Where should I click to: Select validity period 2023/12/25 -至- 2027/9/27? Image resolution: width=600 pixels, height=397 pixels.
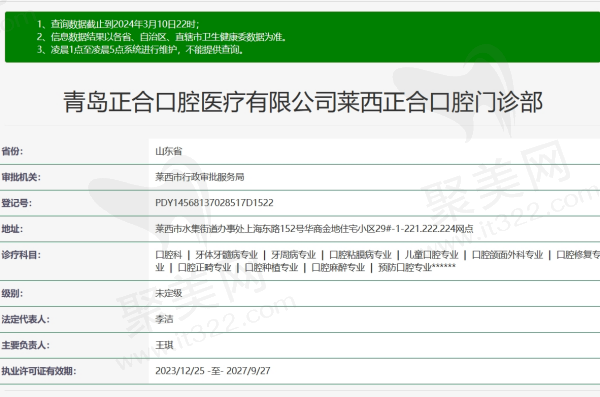click(213, 371)
